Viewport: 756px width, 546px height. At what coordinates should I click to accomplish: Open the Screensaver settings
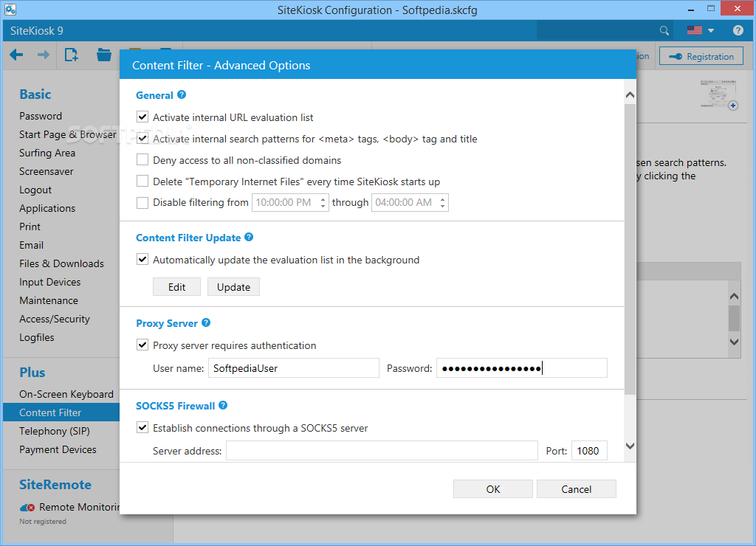click(47, 172)
